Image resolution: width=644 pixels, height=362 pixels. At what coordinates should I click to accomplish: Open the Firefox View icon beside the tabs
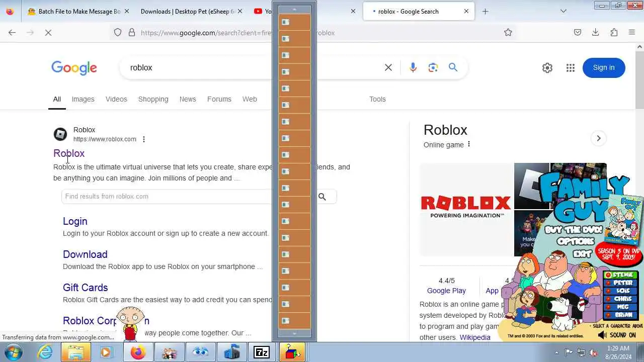click(x=10, y=11)
